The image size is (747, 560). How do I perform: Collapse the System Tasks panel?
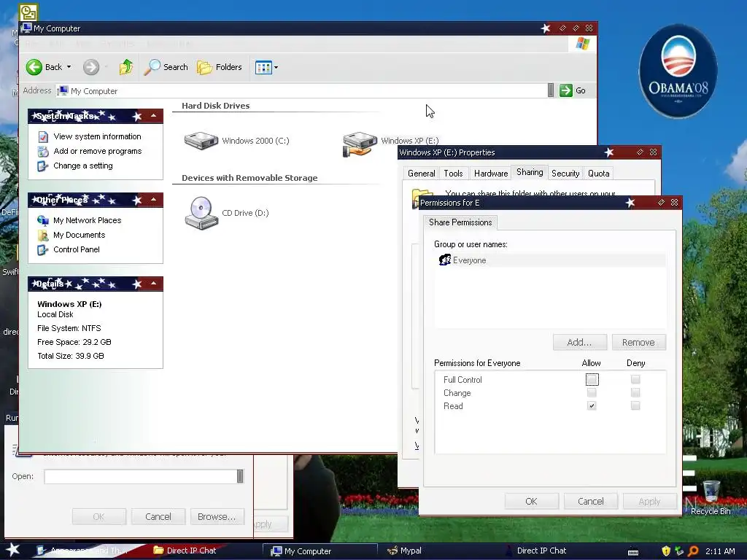pos(153,116)
